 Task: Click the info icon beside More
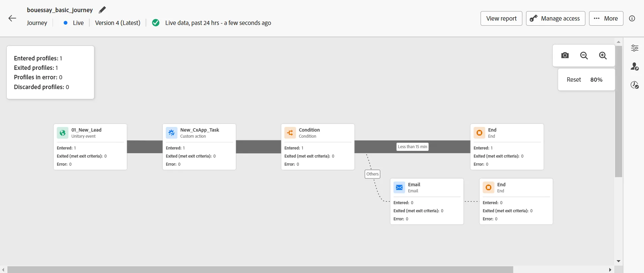click(x=632, y=19)
